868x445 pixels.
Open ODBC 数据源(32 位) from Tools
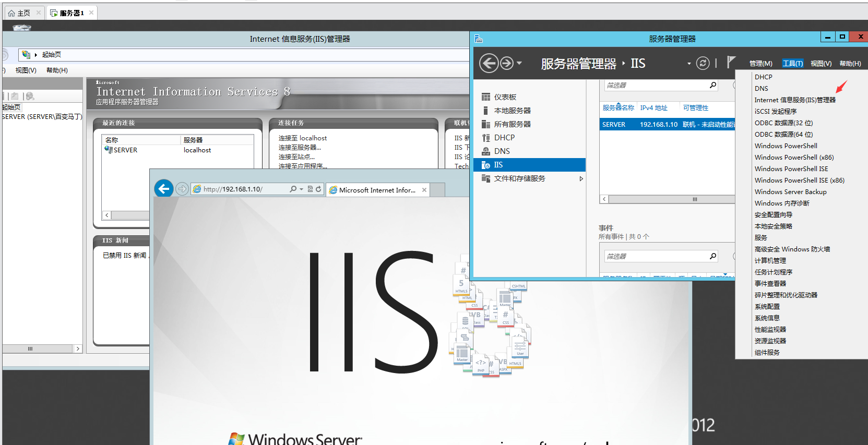pos(783,123)
